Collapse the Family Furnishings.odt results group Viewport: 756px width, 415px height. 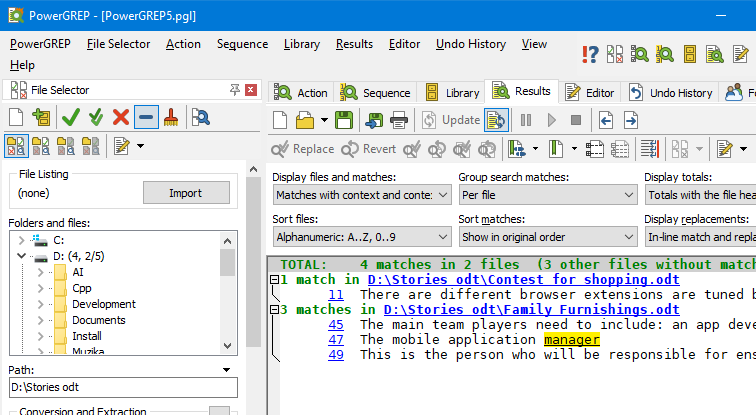click(274, 309)
